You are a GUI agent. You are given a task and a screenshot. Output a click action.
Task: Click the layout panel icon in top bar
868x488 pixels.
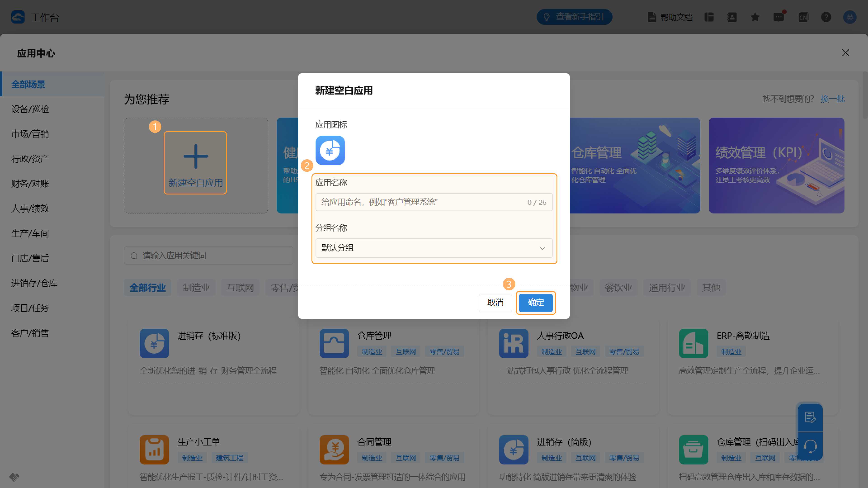pos(709,17)
